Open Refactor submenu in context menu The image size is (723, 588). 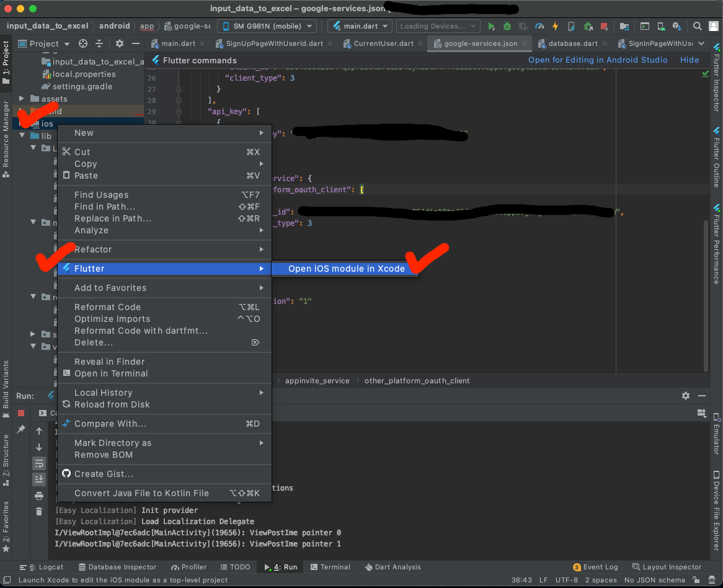(164, 249)
